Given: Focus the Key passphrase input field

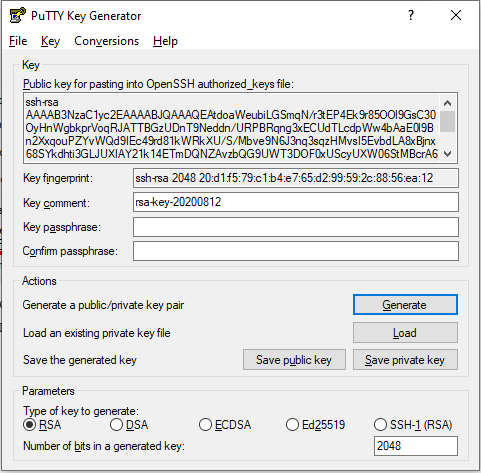Looking at the screenshot, I should (296, 227).
